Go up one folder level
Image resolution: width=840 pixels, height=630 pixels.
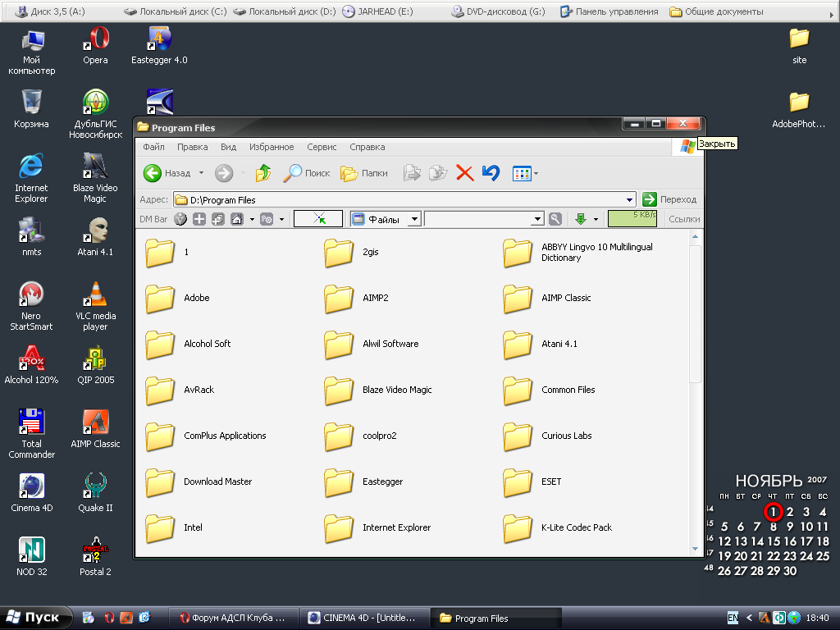(263, 173)
